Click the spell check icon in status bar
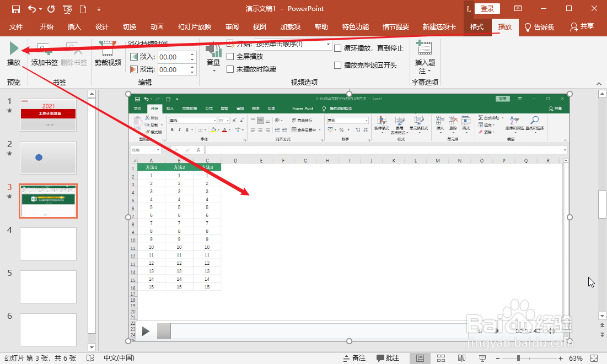607x364 pixels. tap(90, 358)
